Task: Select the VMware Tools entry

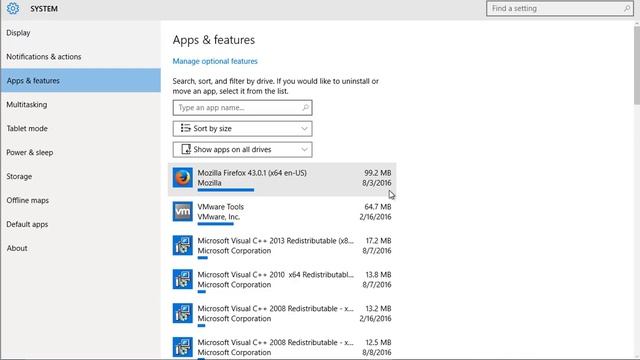Action: [282, 213]
